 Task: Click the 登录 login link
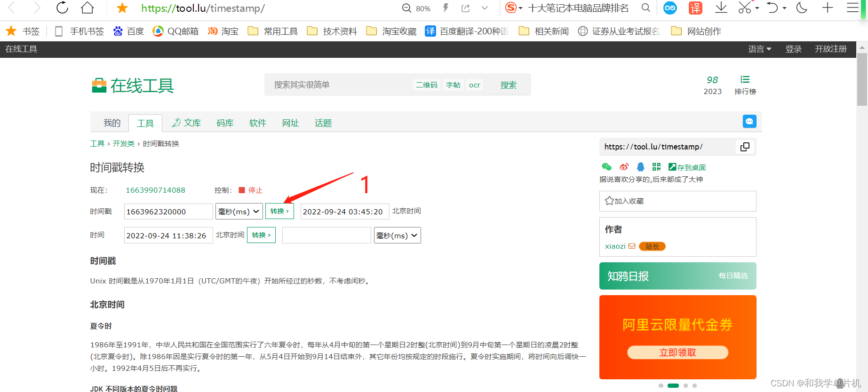coord(793,49)
